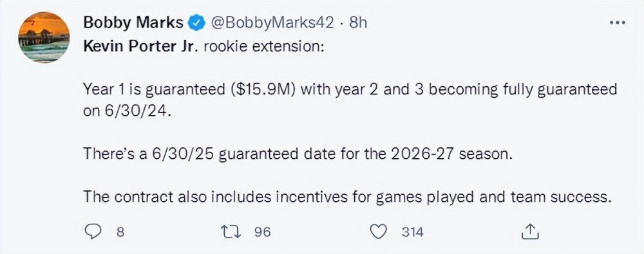Click the like count 314
The image size is (644, 254).
(x=412, y=232)
